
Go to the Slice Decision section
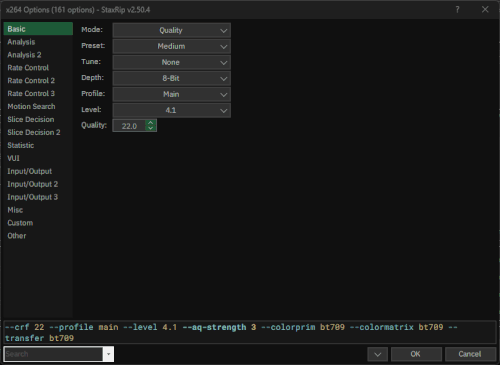tap(38, 119)
